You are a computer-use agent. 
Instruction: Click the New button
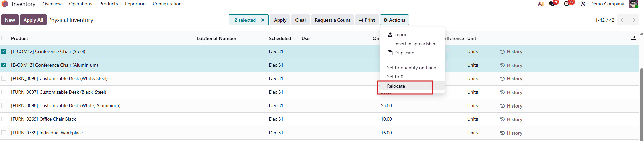(x=10, y=20)
